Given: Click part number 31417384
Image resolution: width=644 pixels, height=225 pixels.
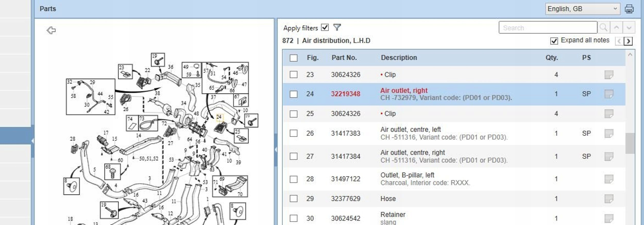Looking at the screenshot, I should (x=346, y=156).
